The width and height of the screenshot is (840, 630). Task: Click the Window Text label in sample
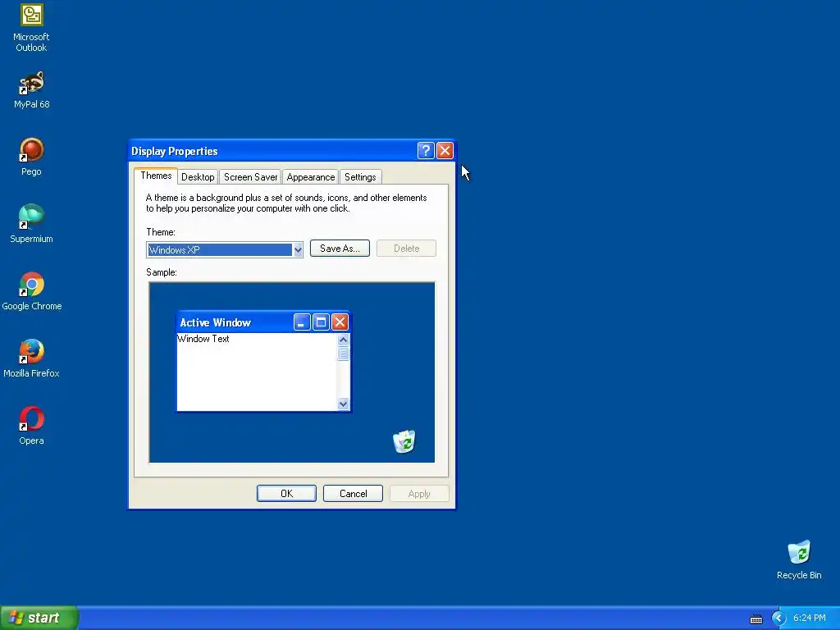pos(203,339)
